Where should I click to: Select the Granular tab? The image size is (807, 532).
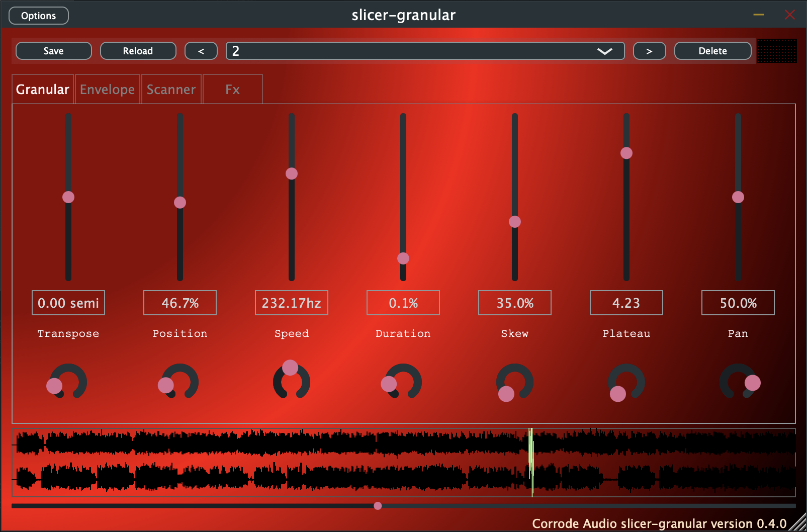point(42,89)
